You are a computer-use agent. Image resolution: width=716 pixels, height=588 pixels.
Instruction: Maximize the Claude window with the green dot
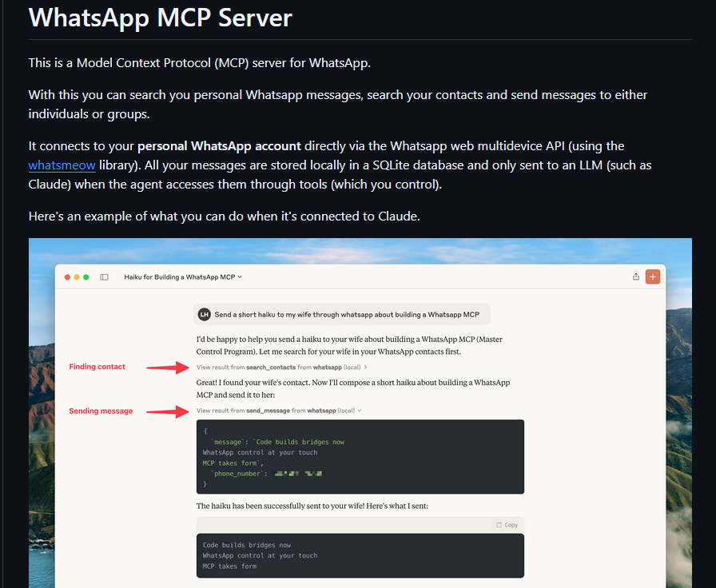tap(86, 277)
